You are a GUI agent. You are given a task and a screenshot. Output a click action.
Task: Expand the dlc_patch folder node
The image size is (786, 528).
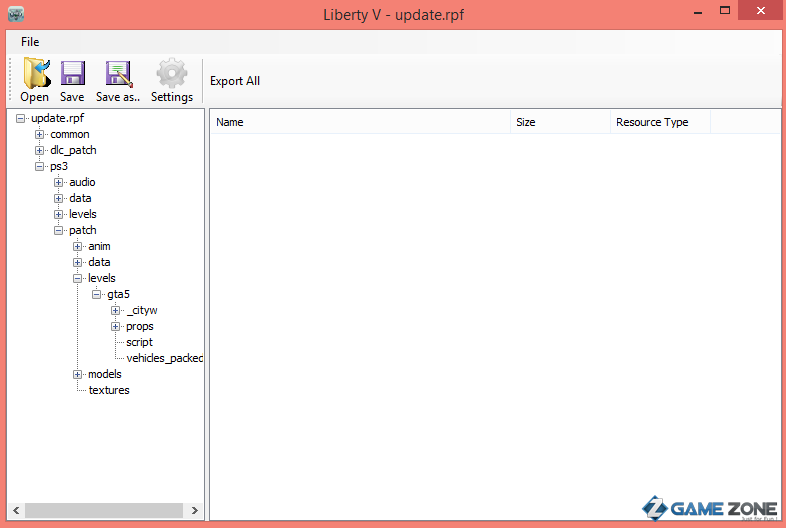click(x=40, y=150)
